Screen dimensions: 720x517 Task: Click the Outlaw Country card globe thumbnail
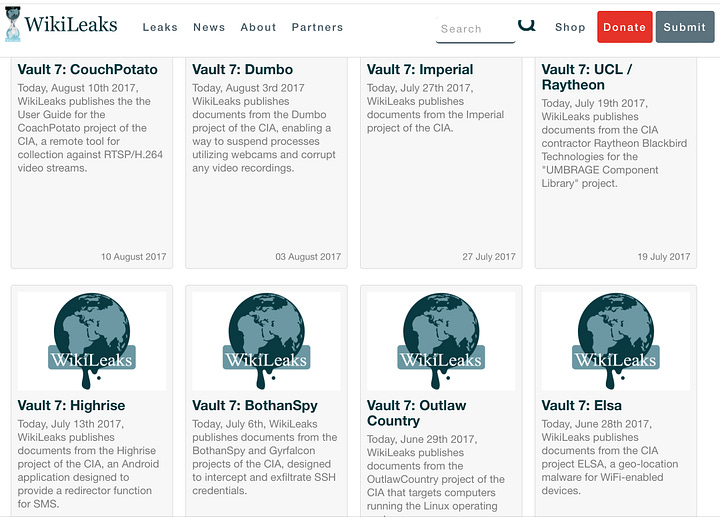pos(441,341)
